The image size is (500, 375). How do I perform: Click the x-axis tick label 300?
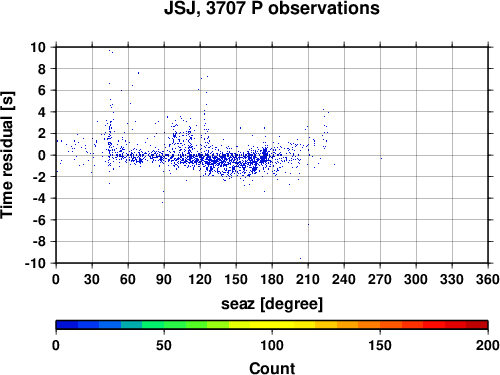(x=416, y=279)
